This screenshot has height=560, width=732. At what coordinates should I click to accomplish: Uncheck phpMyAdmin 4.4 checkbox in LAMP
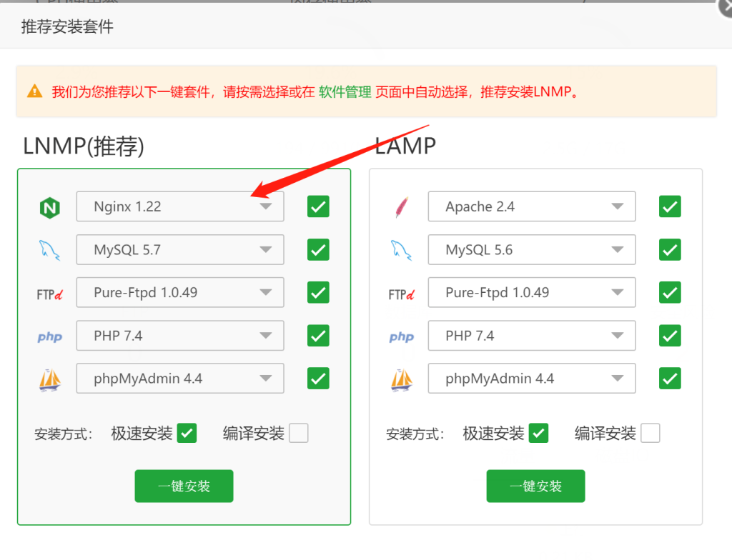click(x=670, y=379)
